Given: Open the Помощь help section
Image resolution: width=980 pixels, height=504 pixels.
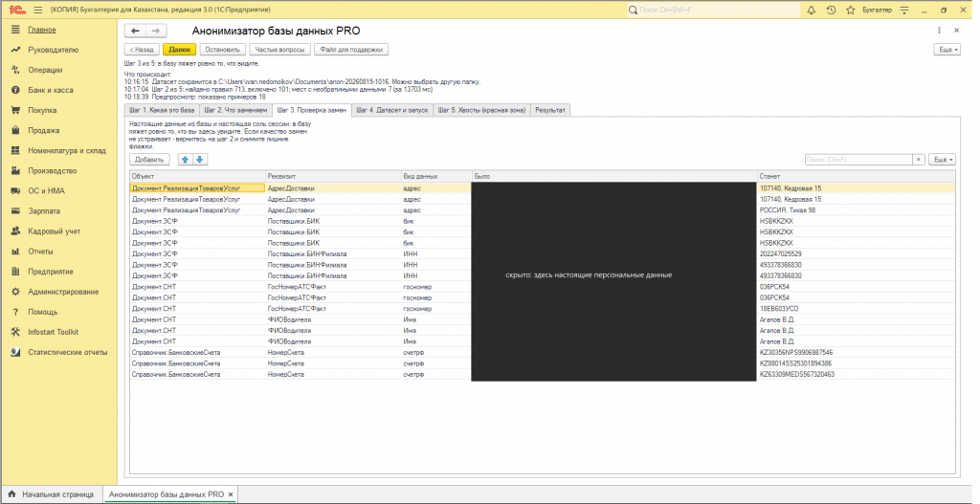Looking at the screenshot, I should coord(42,312).
